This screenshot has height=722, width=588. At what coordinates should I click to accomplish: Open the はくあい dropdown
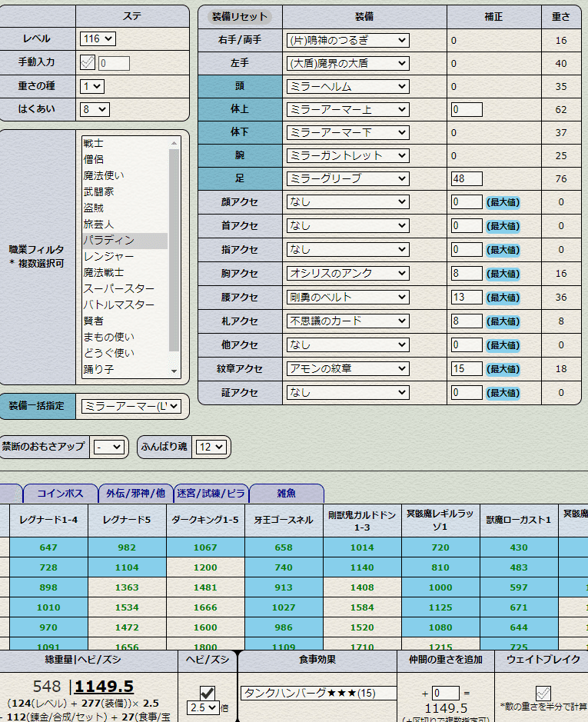tap(95, 110)
